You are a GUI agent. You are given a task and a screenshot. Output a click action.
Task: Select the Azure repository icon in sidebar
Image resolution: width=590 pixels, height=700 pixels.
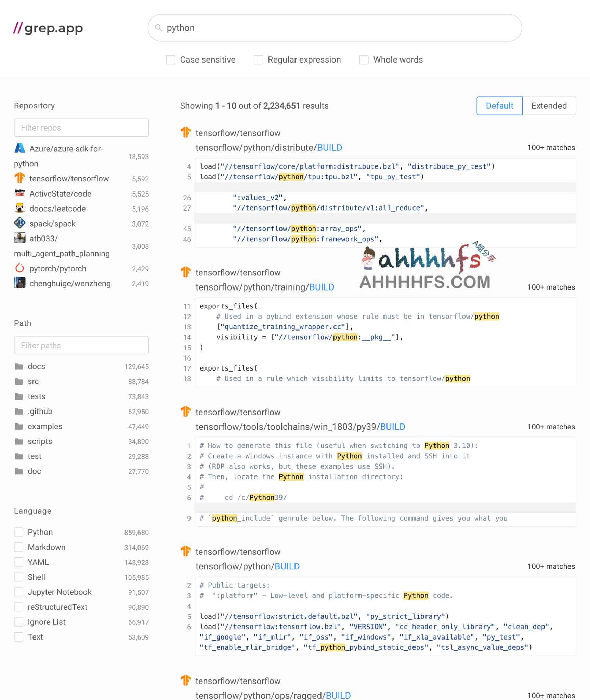coord(20,148)
